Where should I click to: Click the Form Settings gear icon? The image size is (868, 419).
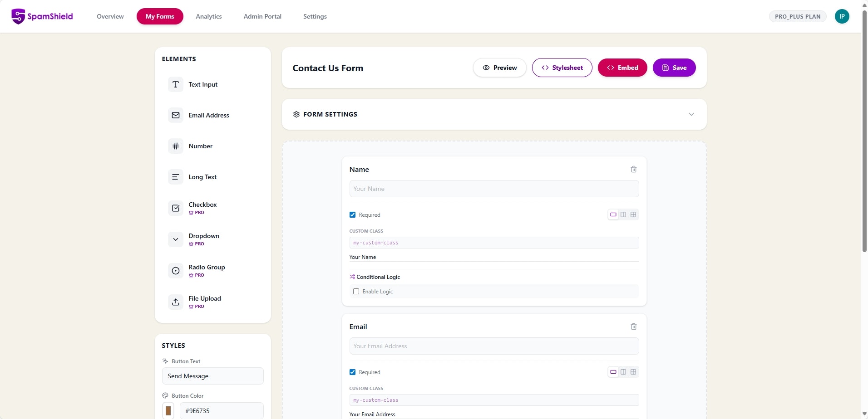point(296,114)
